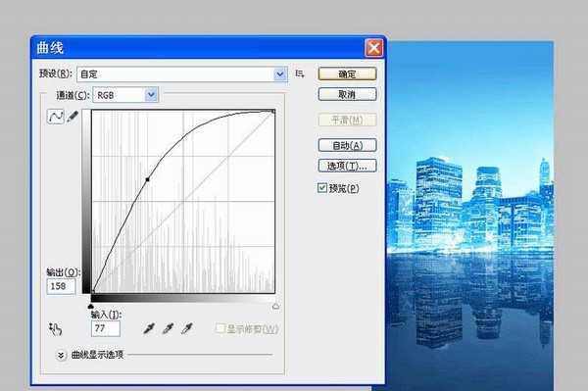
Task: Click the black point input slider
Action: tap(91, 307)
